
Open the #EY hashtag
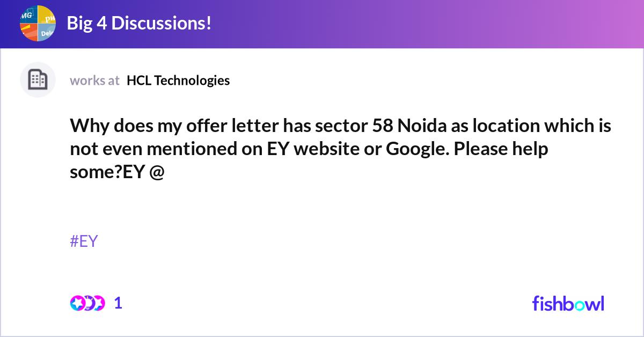coord(84,241)
